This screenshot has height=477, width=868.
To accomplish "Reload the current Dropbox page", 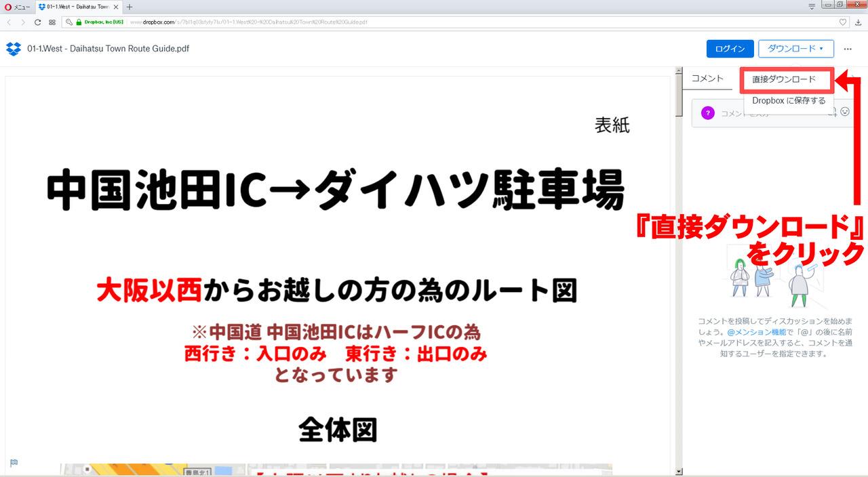I will click(38, 22).
